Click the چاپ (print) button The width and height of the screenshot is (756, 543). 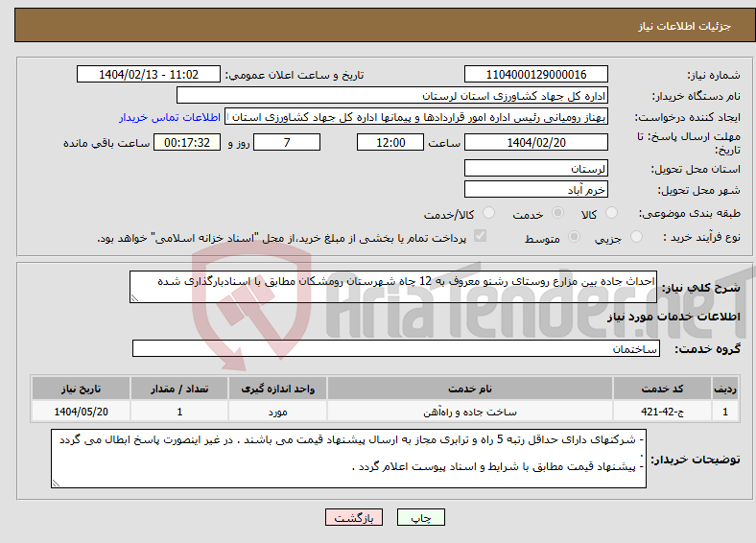click(x=420, y=517)
